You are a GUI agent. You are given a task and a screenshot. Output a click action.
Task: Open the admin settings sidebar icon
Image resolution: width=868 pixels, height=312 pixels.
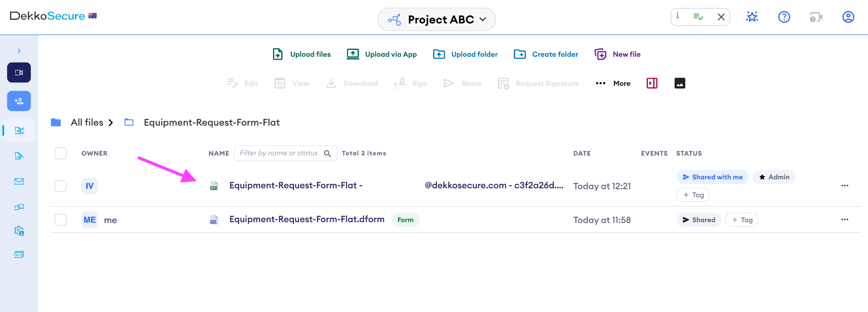19,231
